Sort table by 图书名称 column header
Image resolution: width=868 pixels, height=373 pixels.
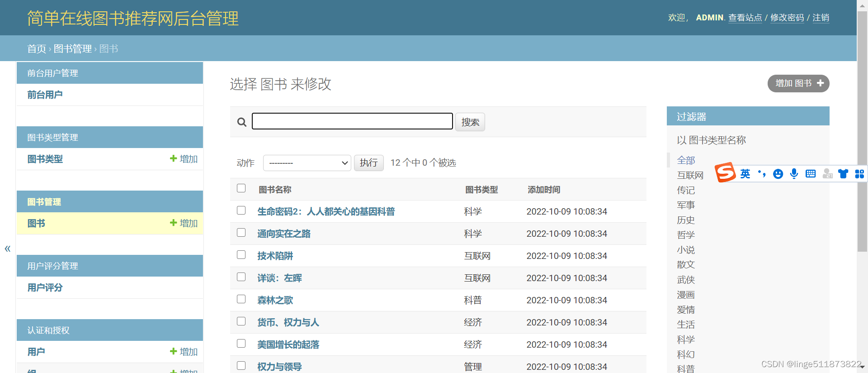tap(275, 190)
